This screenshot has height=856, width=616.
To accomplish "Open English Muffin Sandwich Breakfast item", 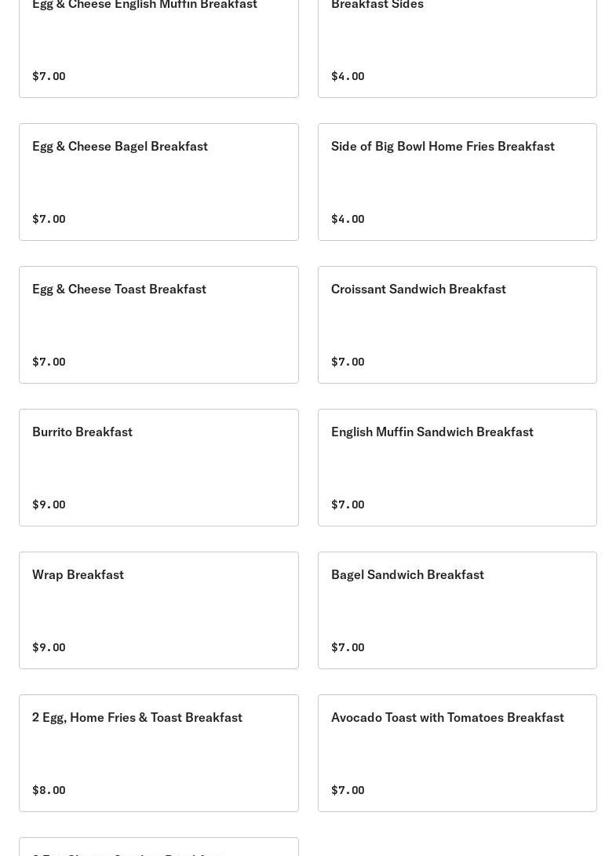I will (x=432, y=432).
